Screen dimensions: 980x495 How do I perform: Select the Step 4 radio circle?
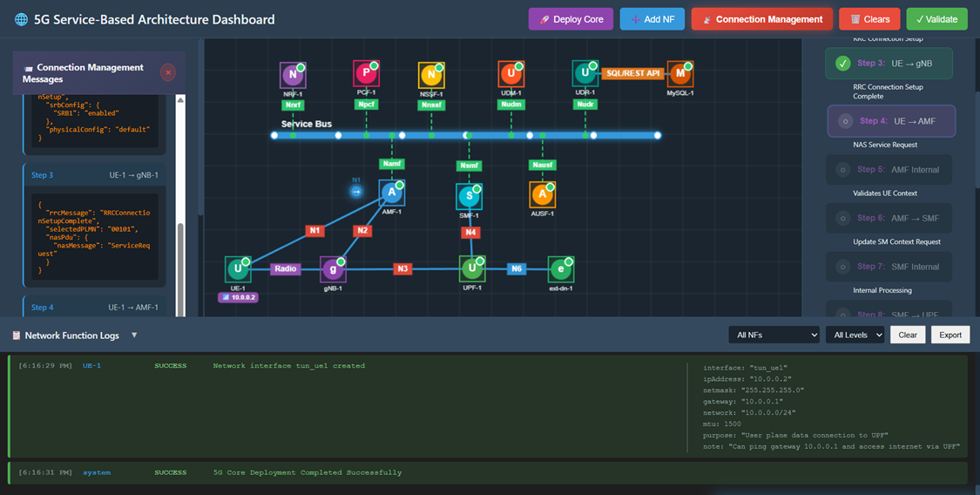point(844,122)
